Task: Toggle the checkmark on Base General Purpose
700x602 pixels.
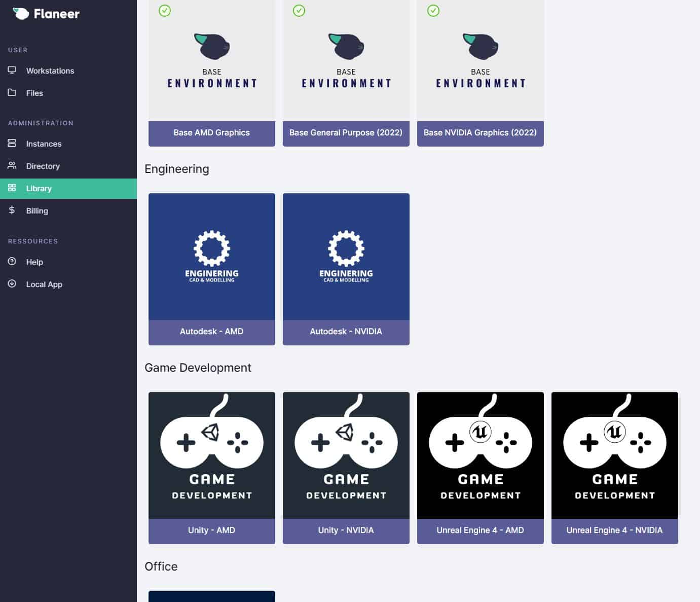Action: point(299,11)
